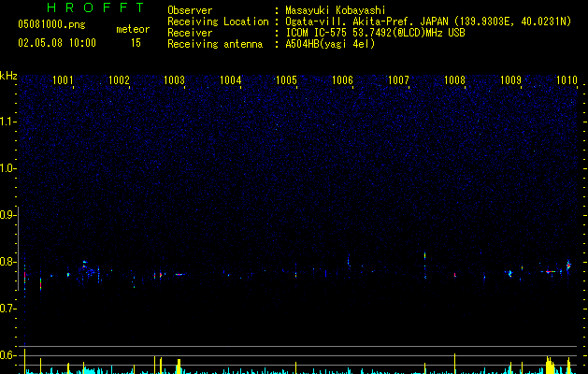The height and width of the screenshot is (374, 588).
Task: Click the 1002 time marker
Action: tap(119, 80)
